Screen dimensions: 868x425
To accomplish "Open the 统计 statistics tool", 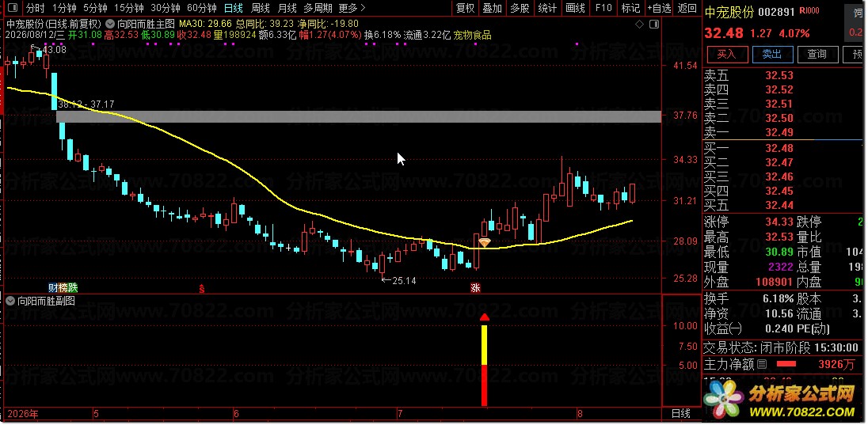I will 547,8.
